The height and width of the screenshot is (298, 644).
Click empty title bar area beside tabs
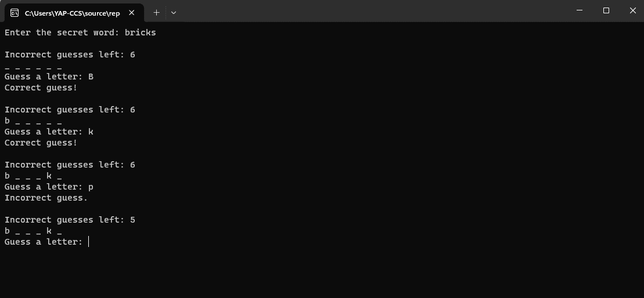pyautogui.click(x=370, y=11)
